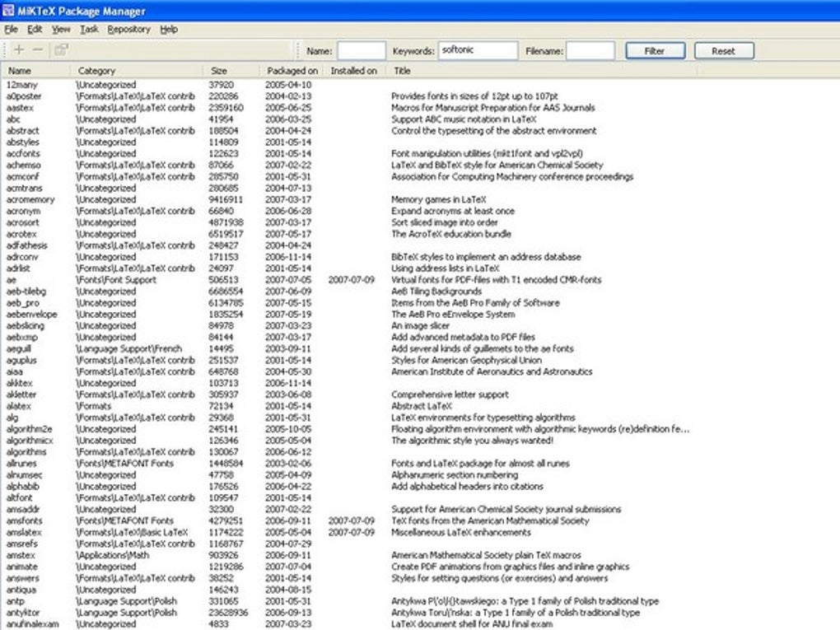840x630 pixels.
Task: Click the remove package minus icon
Action: pos(38,49)
